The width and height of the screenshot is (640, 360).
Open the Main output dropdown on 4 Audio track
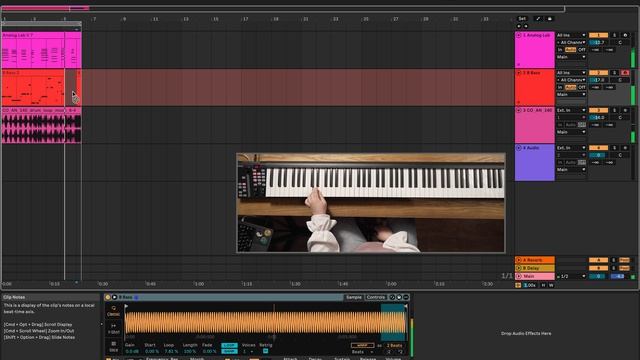(571, 170)
